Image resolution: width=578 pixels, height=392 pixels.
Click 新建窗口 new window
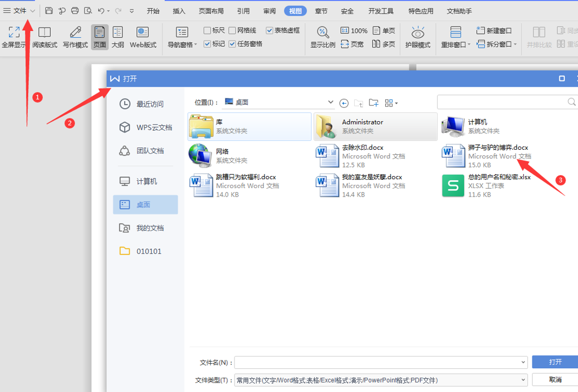(x=494, y=30)
